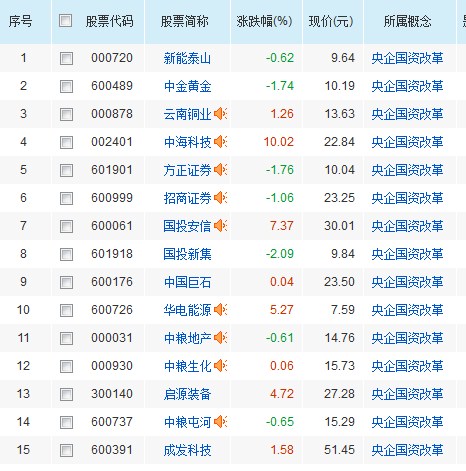Open the 新能泰山 stock link
The width and height of the screenshot is (466, 471).
(187, 58)
